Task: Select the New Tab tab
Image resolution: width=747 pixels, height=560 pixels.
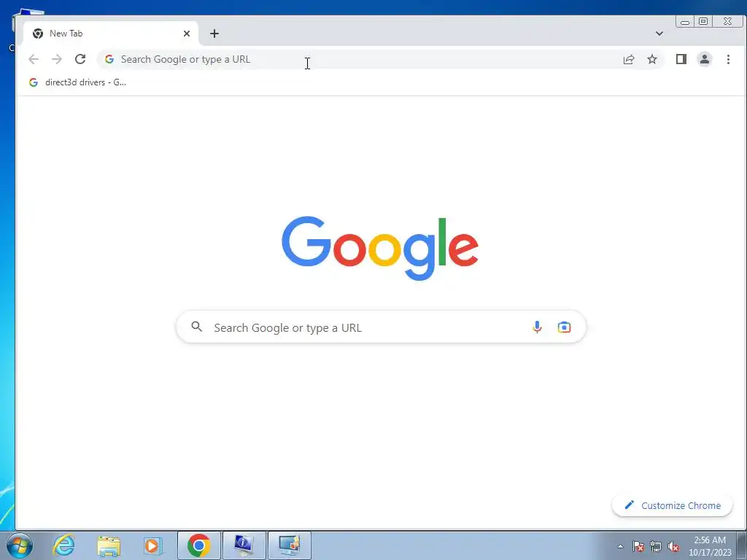Action: (111, 34)
